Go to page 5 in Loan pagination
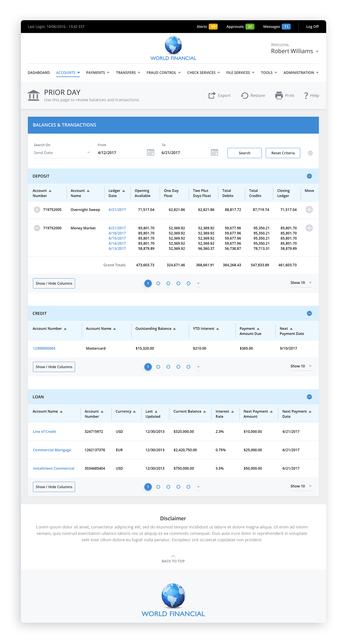Viewport: 346px width, 644px height. pos(188,487)
